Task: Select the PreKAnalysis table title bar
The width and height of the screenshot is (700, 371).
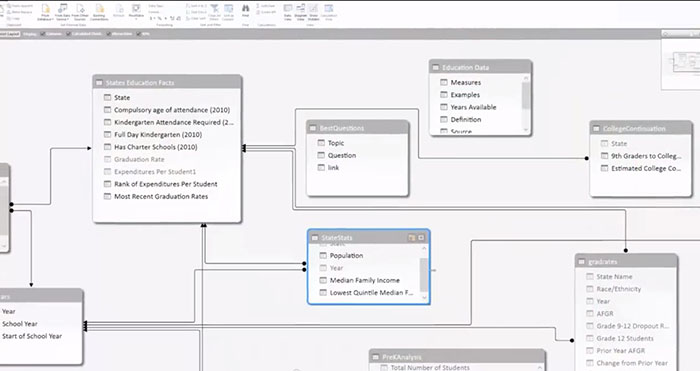Action: (x=458, y=357)
